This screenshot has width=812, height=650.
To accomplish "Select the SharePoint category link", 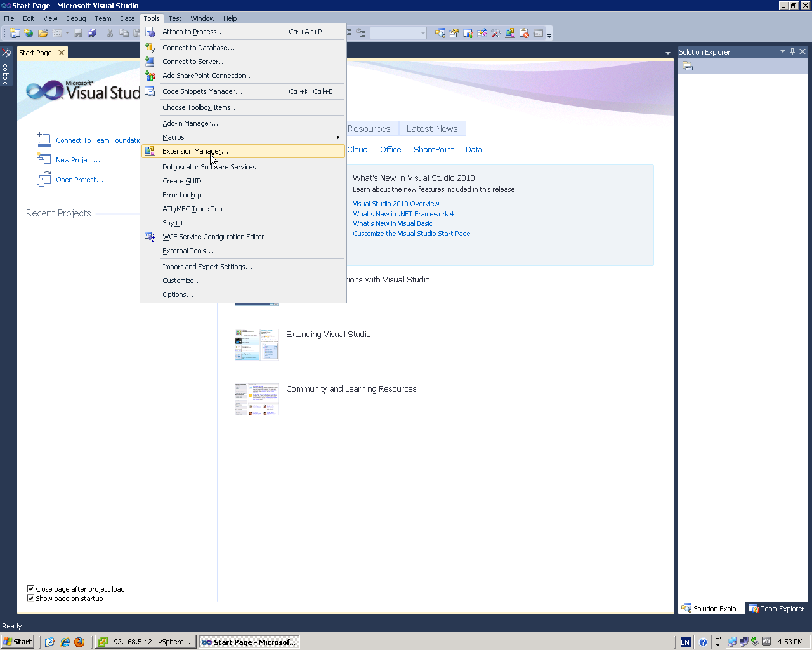I will click(433, 150).
